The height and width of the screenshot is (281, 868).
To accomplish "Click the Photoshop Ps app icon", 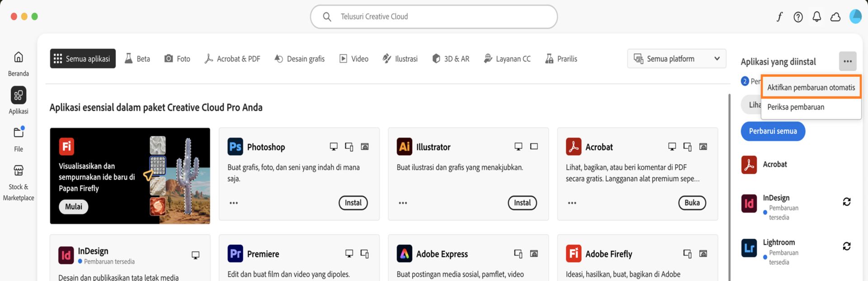I will pos(235,147).
